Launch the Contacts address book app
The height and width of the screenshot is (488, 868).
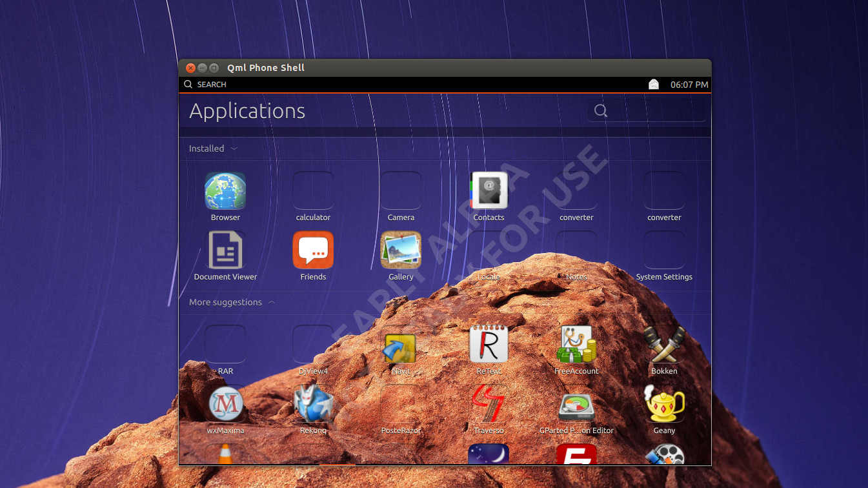tap(489, 191)
